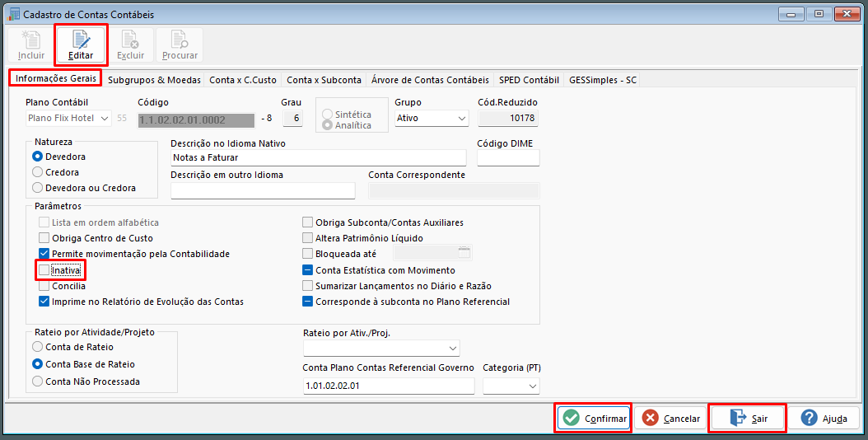The image size is (868, 440).
Task: Expand the Categoria (PT) dropdown
Action: (x=511, y=386)
